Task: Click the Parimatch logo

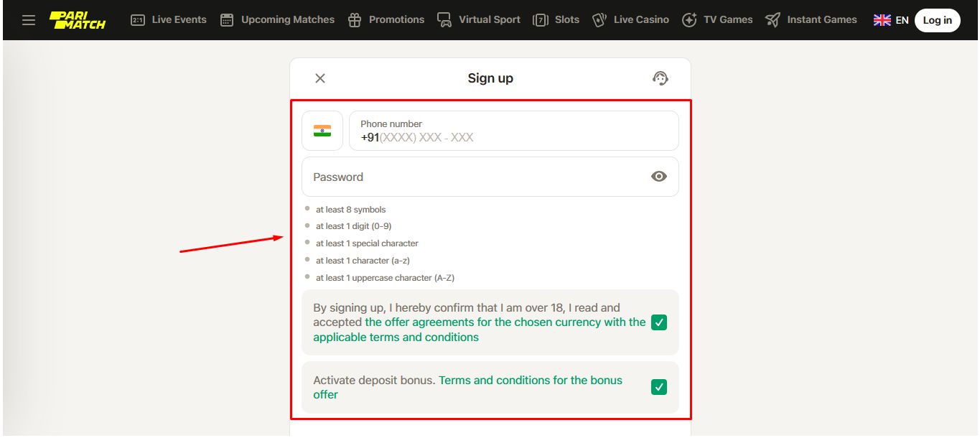Action: tap(78, 20)
